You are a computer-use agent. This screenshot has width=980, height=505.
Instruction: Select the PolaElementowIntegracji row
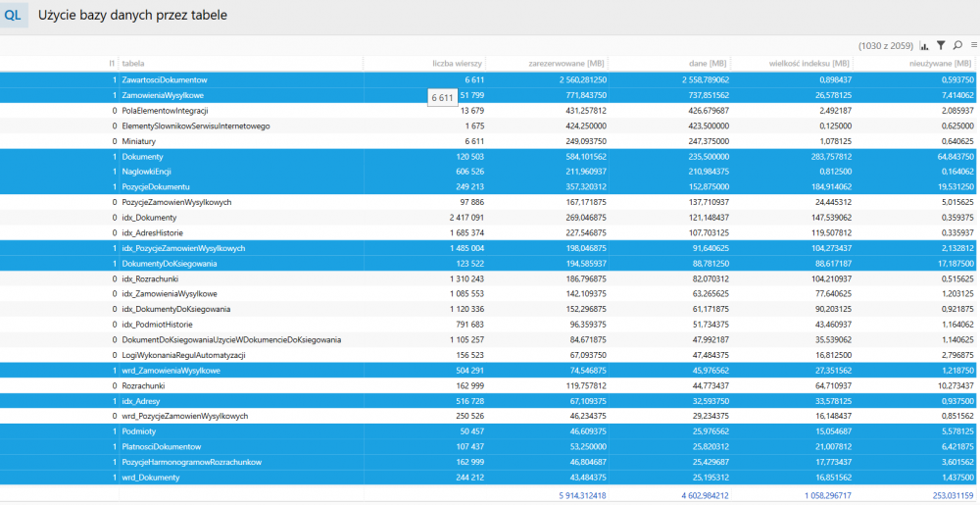tap(490, 111)
